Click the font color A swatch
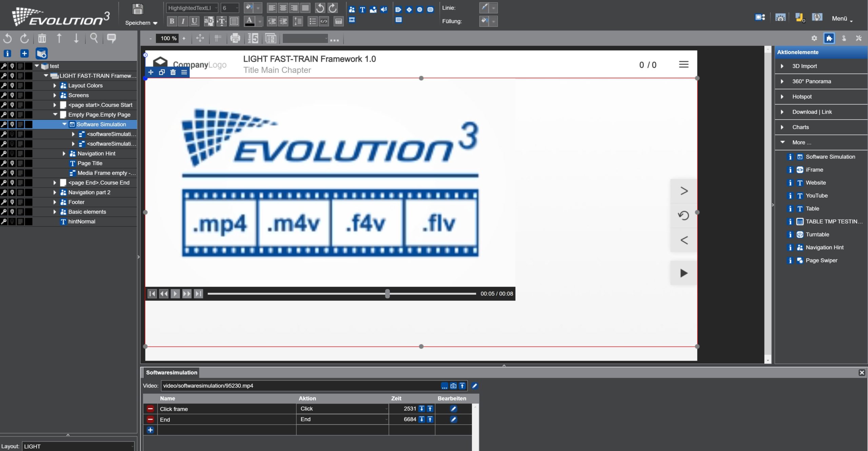The height and width of the screenshot is (451, 868). tap(250, 21)
